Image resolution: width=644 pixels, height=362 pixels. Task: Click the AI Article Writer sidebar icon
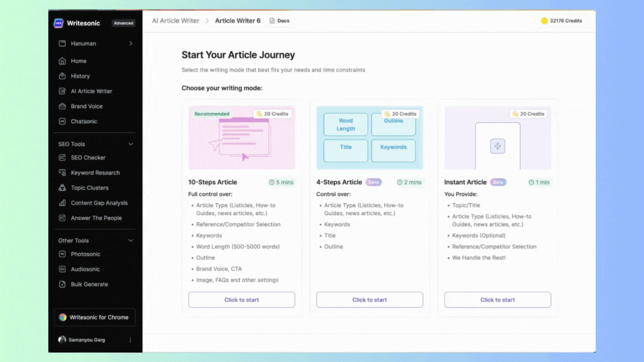62,91
